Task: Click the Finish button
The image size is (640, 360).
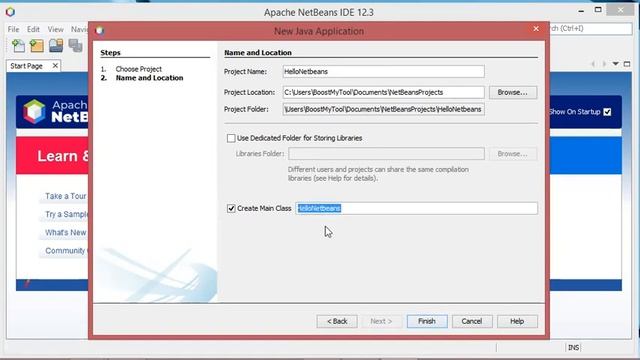Action: (427, 321)
